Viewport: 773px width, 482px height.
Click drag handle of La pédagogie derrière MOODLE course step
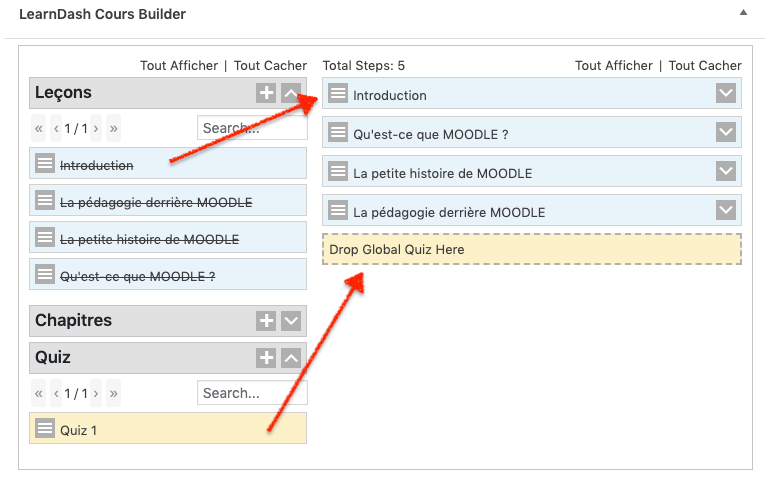pos(338,210)
